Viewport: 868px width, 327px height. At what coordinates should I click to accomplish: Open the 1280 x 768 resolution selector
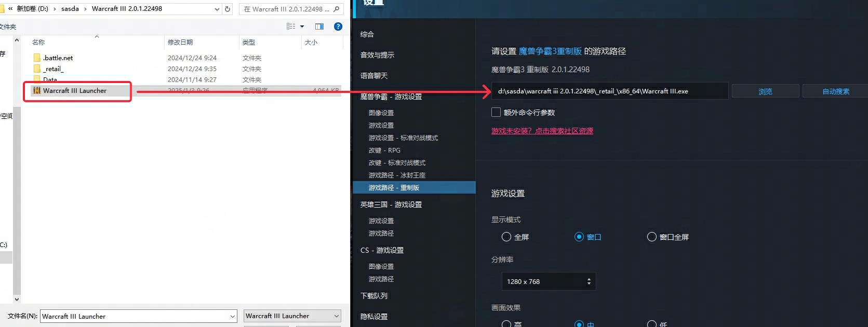tap(549, 281)
